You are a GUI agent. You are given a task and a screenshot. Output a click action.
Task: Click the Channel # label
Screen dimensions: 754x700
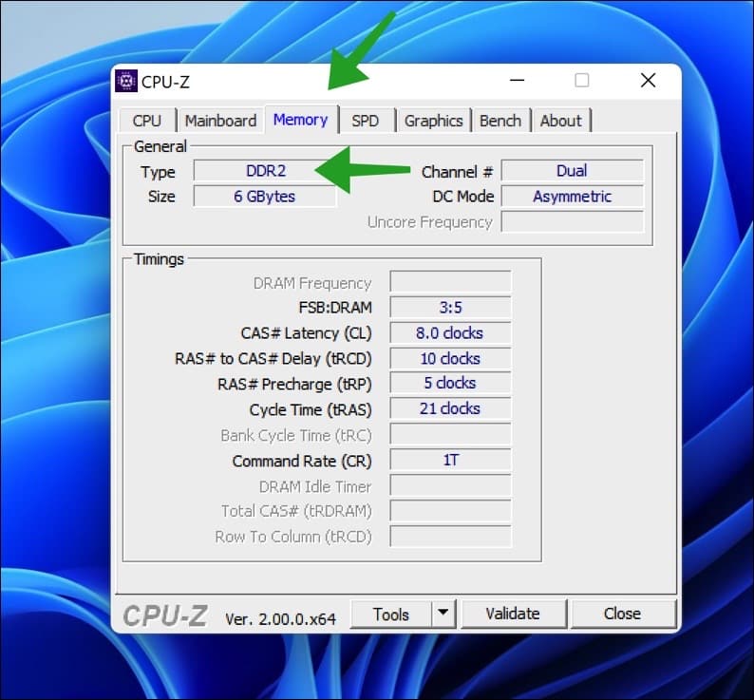(458, 172)
